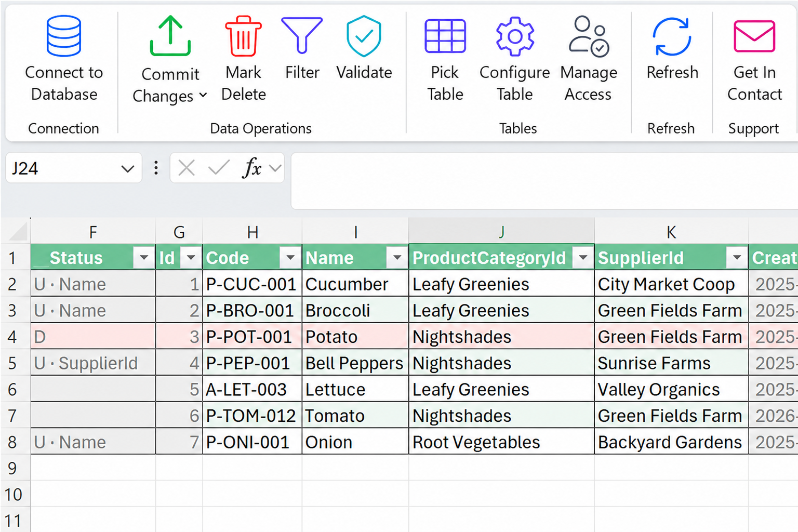The height and width of the screenshot is (532, 798).
Task: Open Name column filter dropdown
Action: tap(397, 258)
